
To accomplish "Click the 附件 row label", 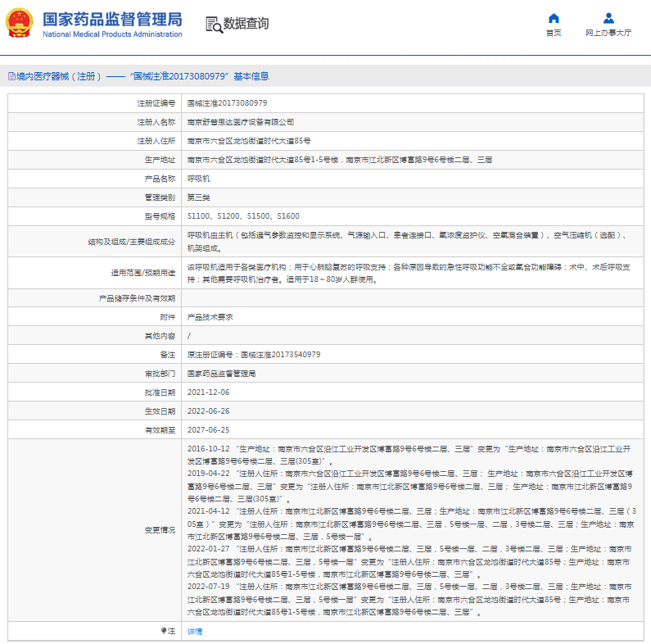I will [x=168, y=317].
